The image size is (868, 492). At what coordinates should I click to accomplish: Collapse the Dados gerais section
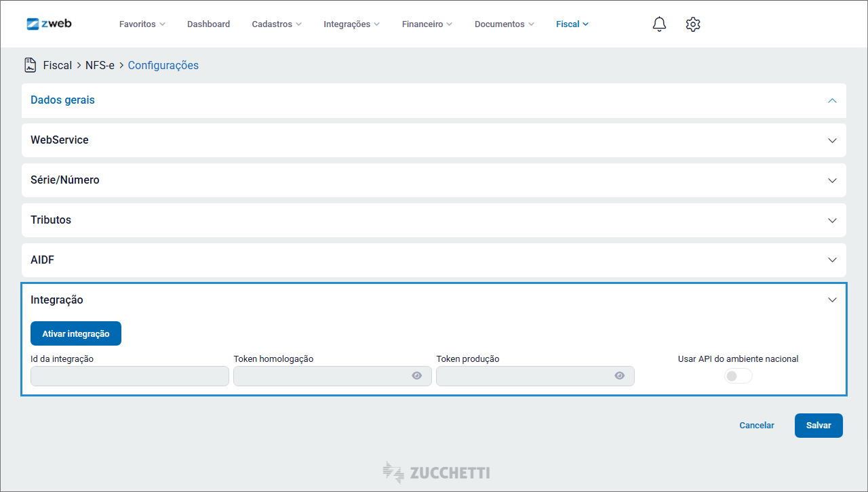(832, 100)
